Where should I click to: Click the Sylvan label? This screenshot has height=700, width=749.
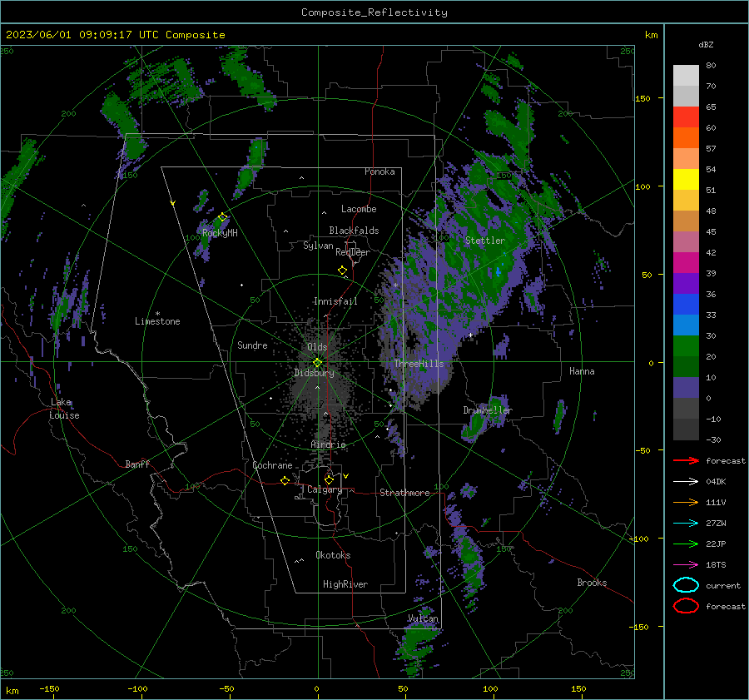click(318, 246)
